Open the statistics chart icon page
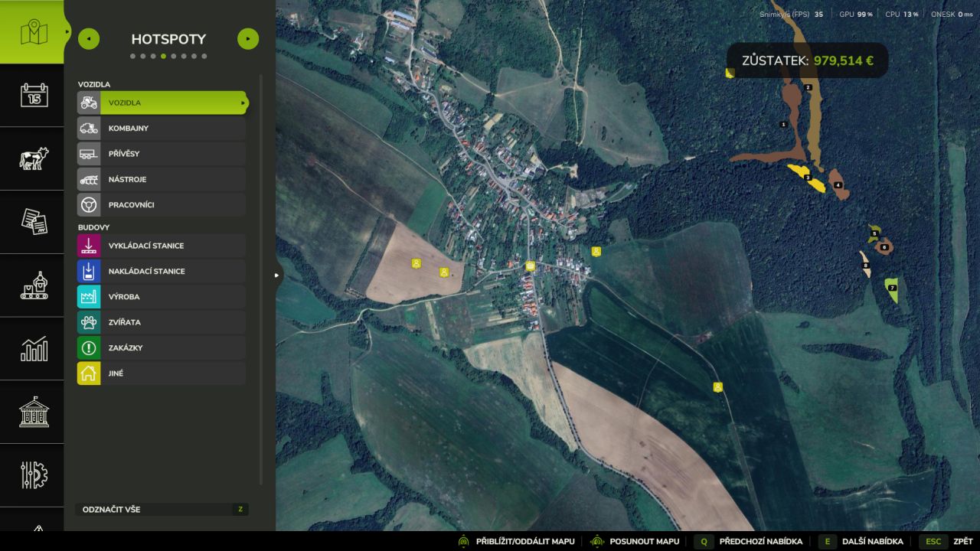 (34, 349)
